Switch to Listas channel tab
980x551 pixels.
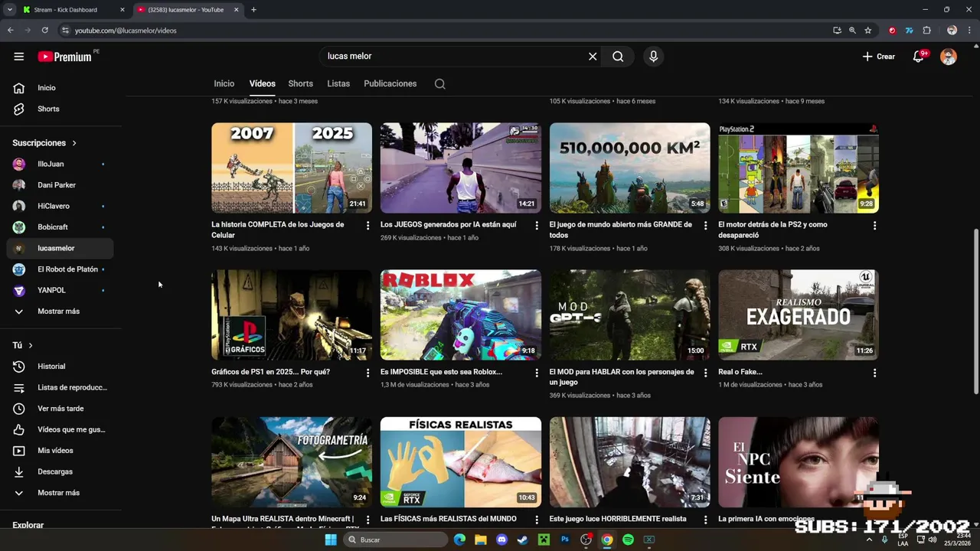point(338,84)
